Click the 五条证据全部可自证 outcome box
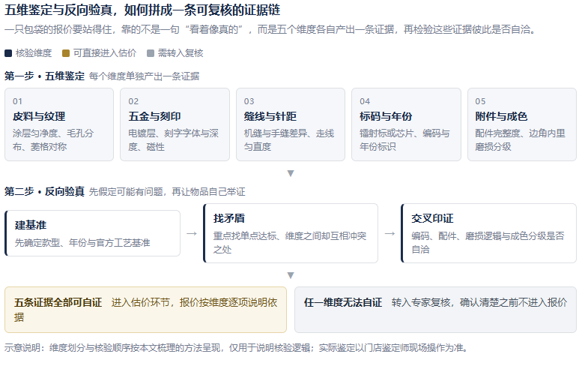588x366 pixels. (x=145, y=310)
